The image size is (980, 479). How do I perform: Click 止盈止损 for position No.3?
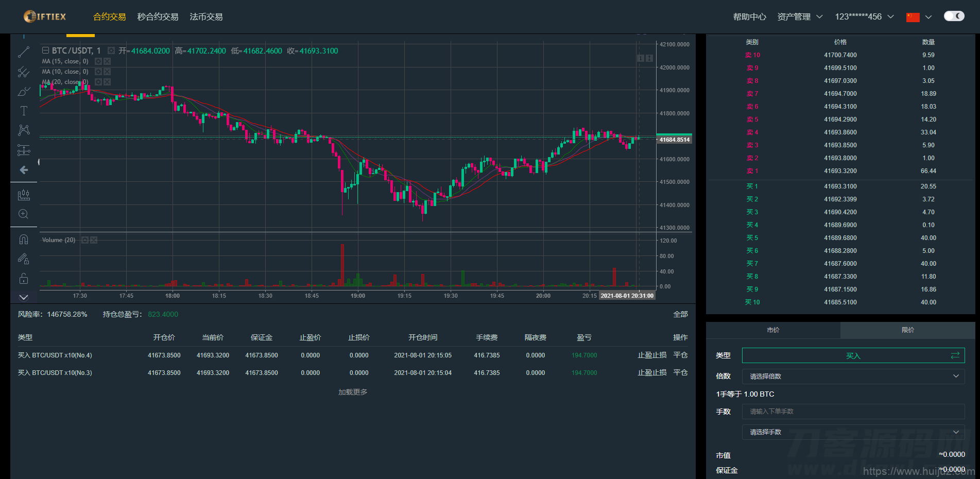[652, 373]
